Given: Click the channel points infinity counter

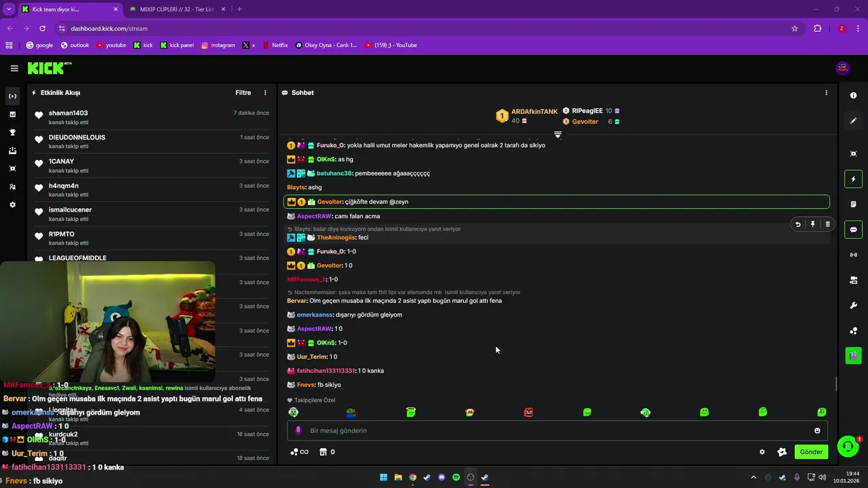Looking at the screenshot, I should [x=299, y=452].
